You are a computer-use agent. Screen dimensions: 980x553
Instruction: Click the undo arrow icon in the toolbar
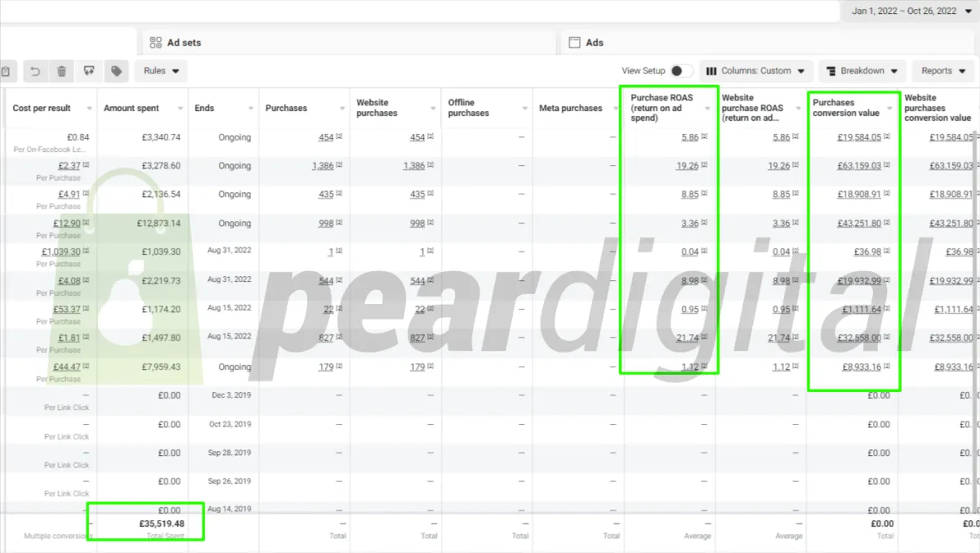click(x=35, y=71)
